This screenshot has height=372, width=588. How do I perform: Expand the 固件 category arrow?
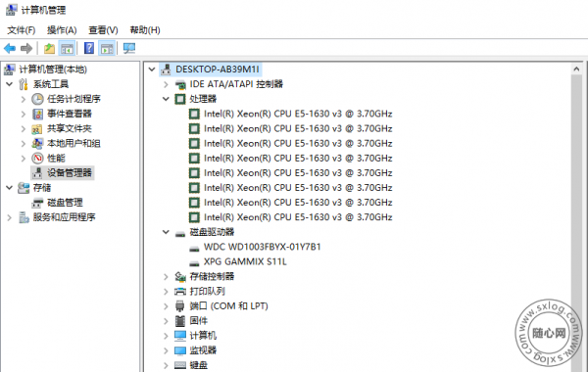coord(166,321)
